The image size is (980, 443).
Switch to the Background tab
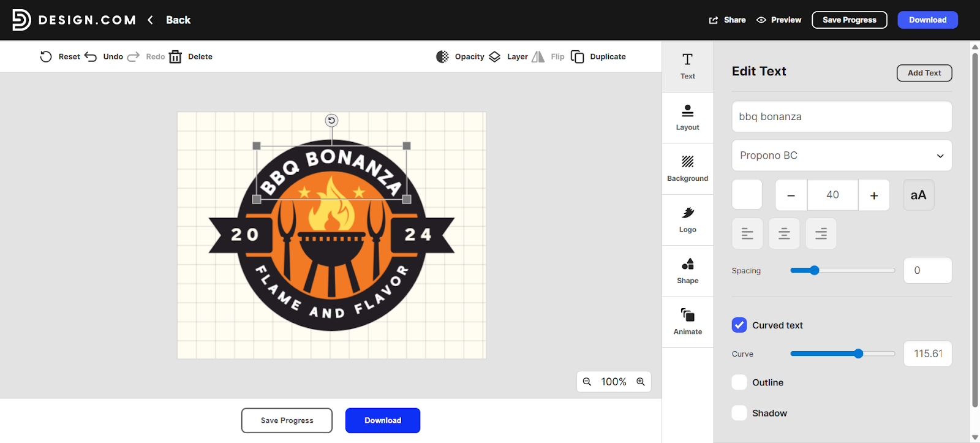pos(687,168)
